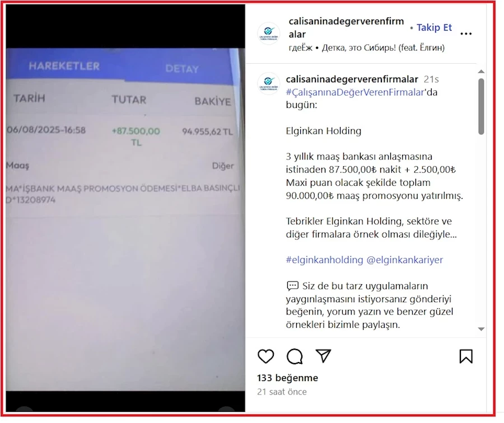Visit the @elginkankariyer profile mention
Viewport: 504px width, 423px height.
405,260
